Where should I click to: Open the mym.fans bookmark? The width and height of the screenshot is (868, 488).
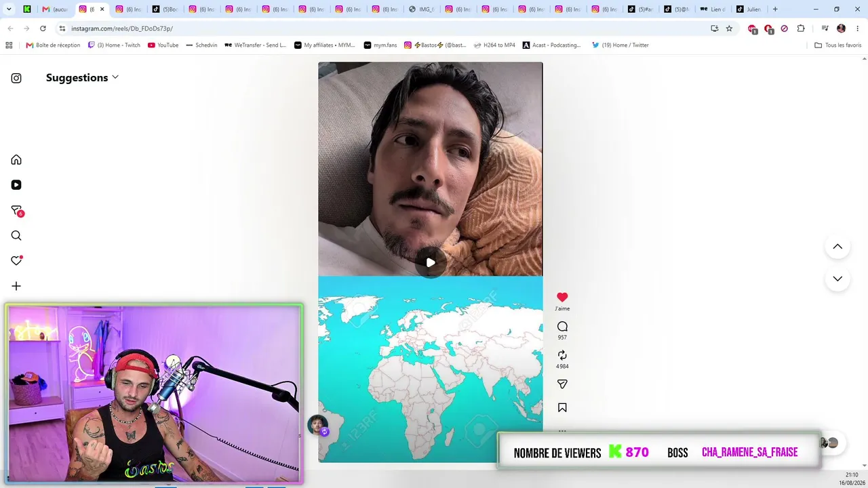380,45
